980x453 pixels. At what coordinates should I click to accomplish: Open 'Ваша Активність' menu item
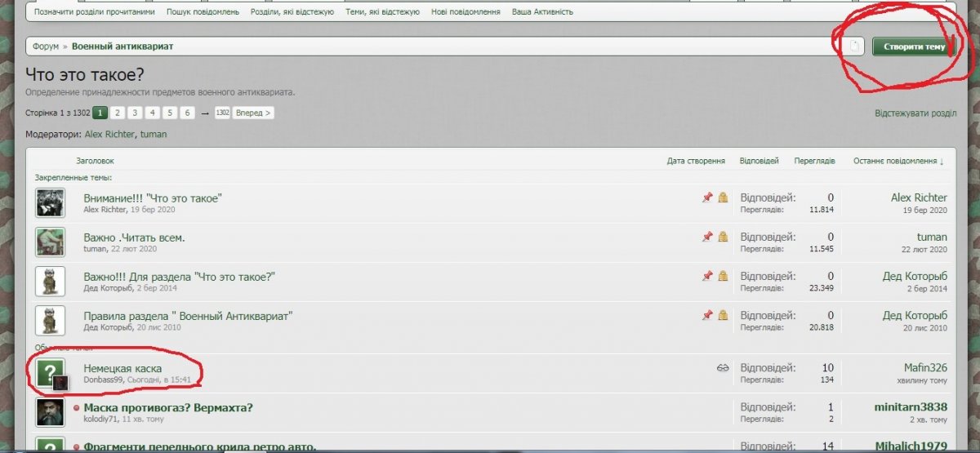[x=542, y=12]
